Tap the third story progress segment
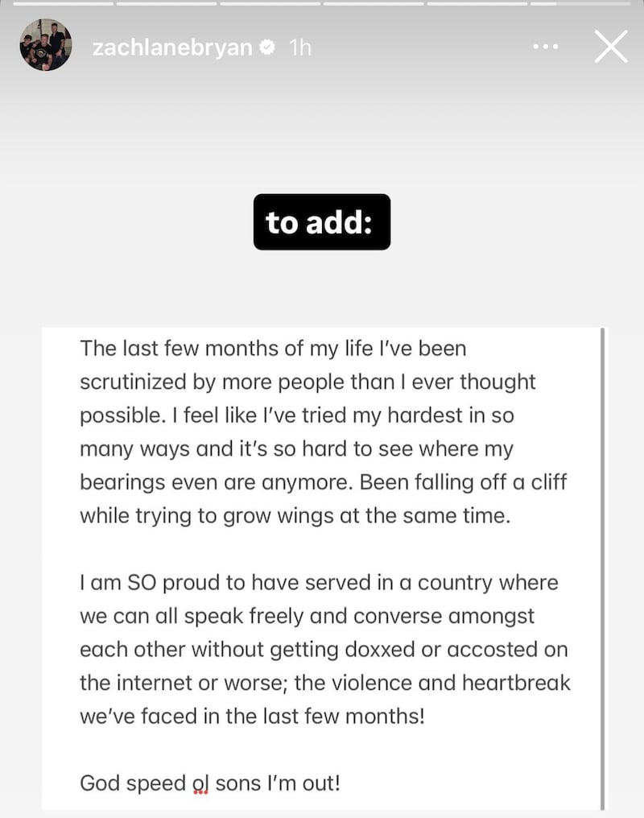The height and width of the screenshot is (818, 644). click(270, 3)
